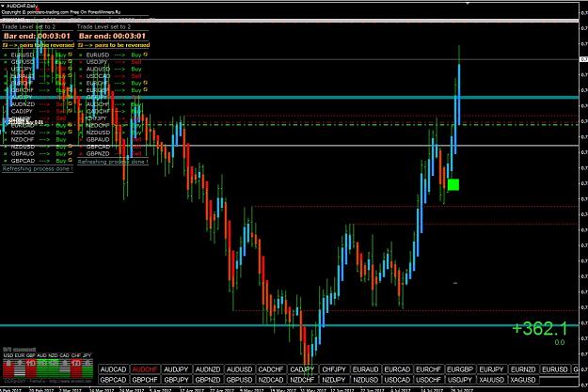Click NZDCHF button in bottom row
Screen dimensions: 588x392
tap(302, 380)
